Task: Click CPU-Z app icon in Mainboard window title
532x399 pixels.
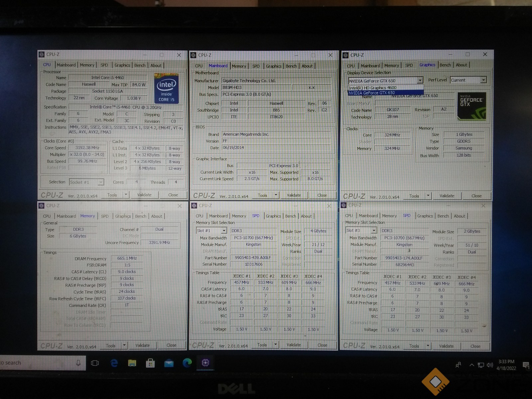Action: pos(193,55)
